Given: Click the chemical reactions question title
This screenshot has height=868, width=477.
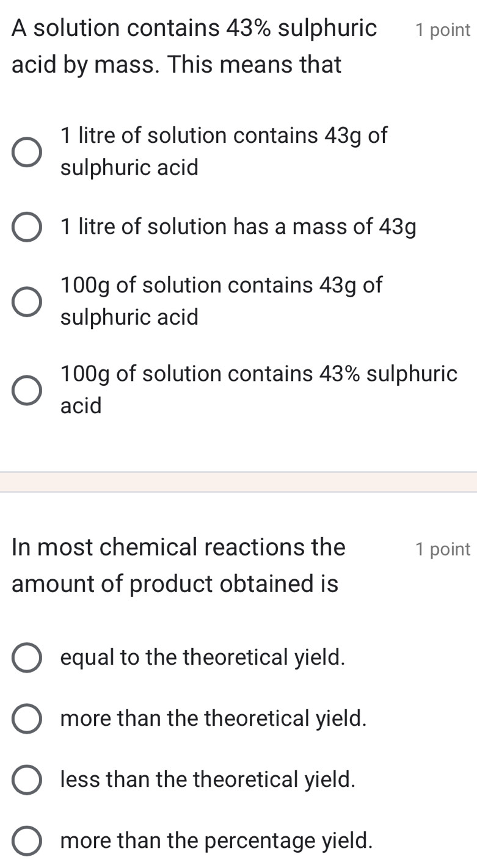Looking at the screenshot, I should 177,565.
